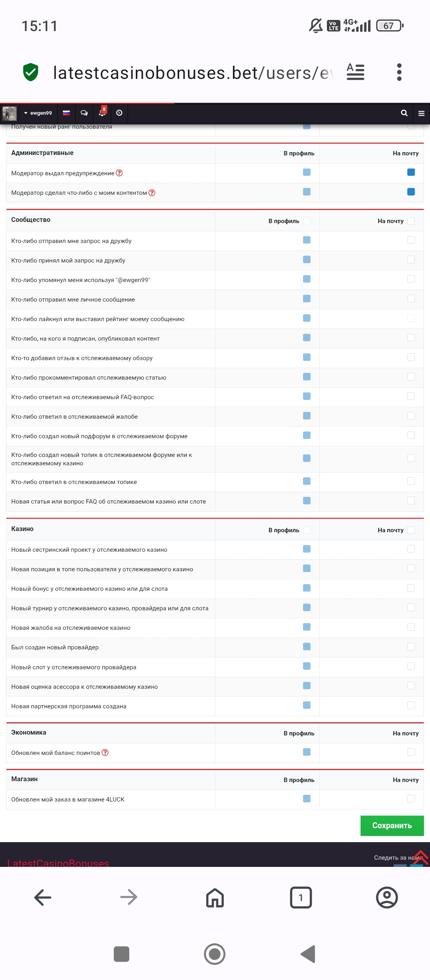This screenshot has height=980, width=430.
Task: Tap the URL address bar
Action: (x=191, y=73)
